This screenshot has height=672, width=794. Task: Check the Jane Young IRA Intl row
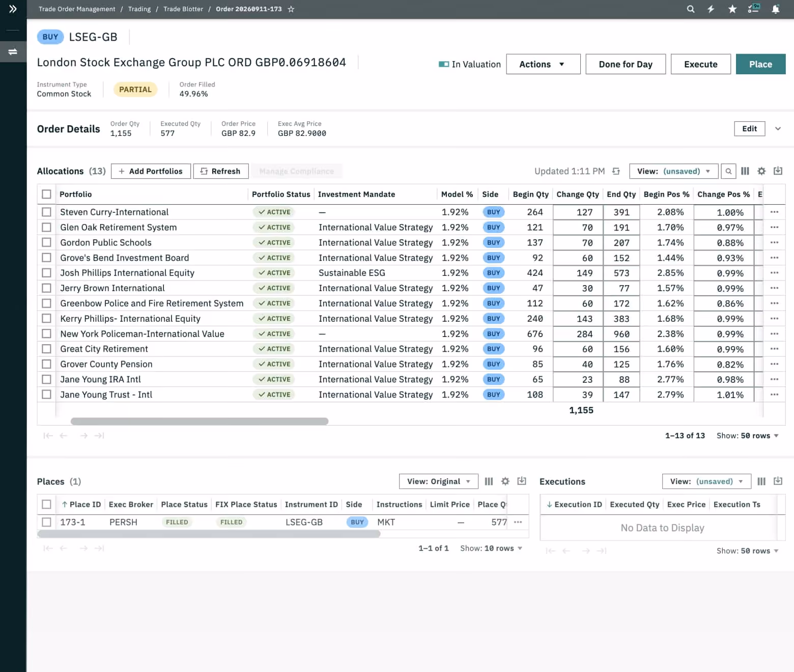46,379
